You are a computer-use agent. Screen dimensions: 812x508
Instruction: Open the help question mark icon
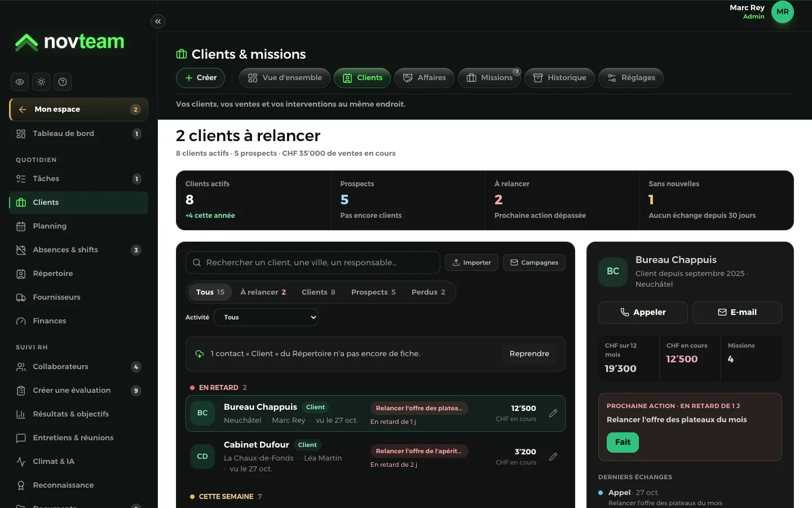[x=63, y=82]
